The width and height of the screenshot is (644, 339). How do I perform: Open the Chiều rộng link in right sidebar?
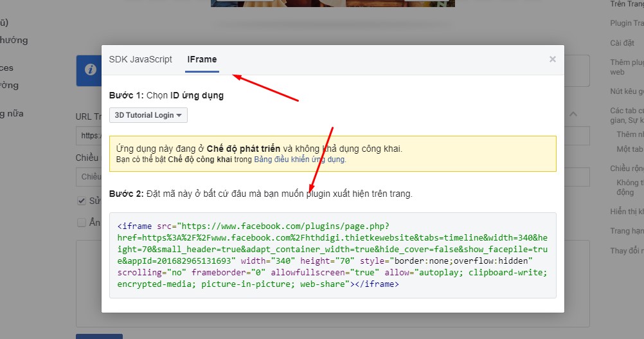tap(627, 168)
